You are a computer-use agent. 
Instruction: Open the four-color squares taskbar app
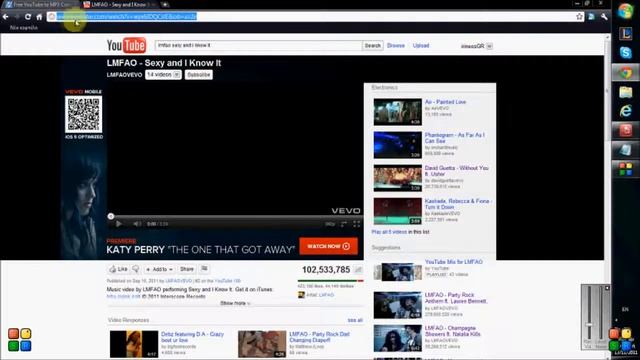tap(625, 169)
